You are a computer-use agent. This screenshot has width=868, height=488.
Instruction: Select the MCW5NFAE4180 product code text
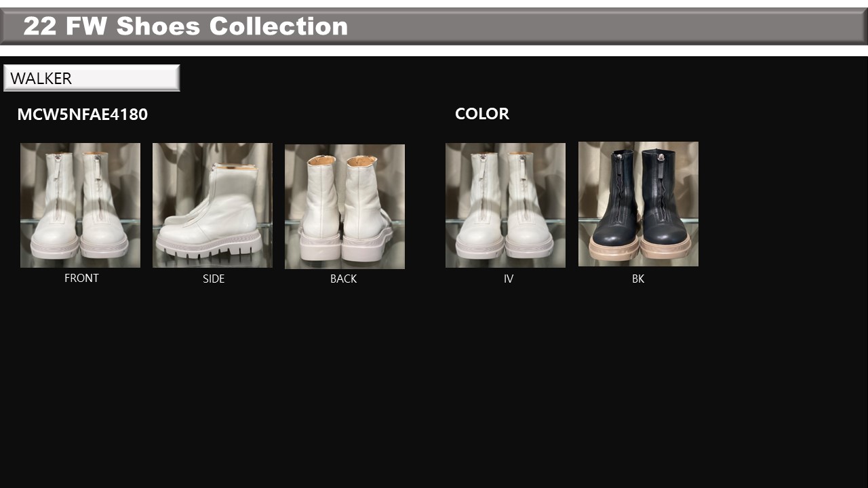(x=82, y=115)
